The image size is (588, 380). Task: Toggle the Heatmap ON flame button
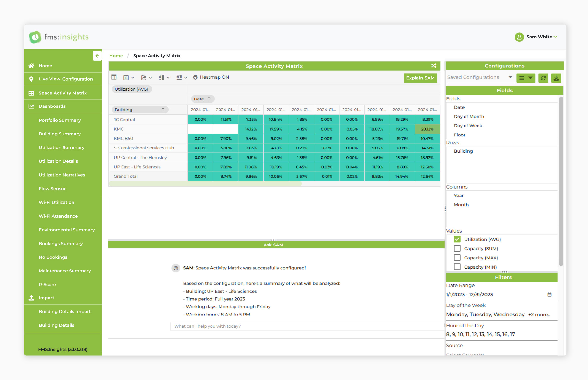211,77
